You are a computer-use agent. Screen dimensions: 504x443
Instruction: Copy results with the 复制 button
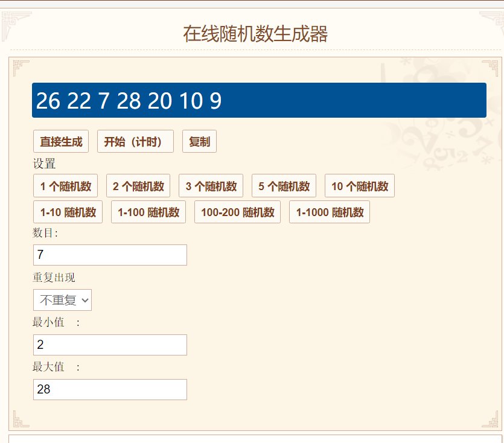tap(199, 141)
